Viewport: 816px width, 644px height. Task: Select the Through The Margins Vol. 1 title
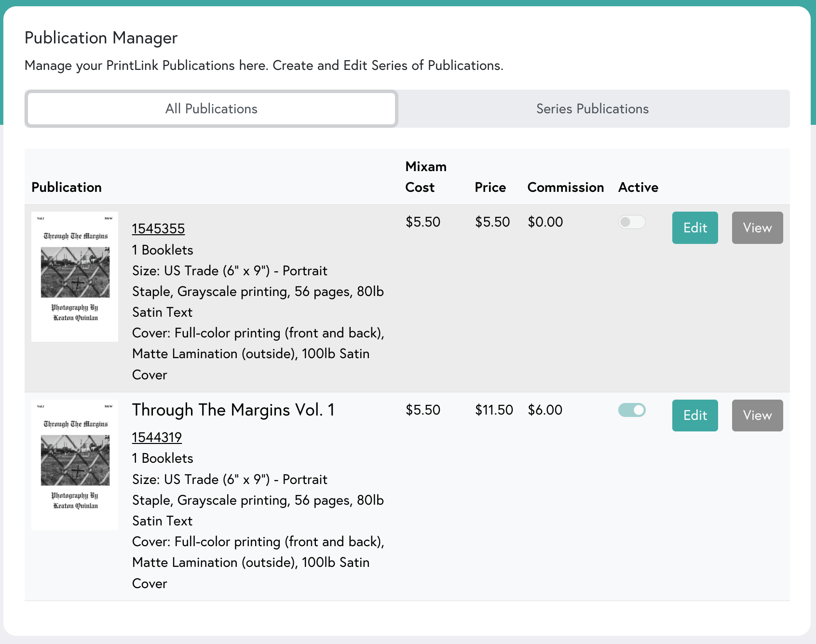(x=233, y=410)
